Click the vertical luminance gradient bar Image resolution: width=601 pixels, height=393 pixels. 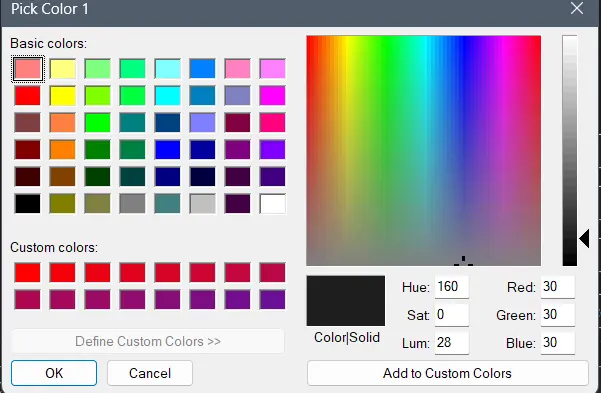tap(570, 150)
